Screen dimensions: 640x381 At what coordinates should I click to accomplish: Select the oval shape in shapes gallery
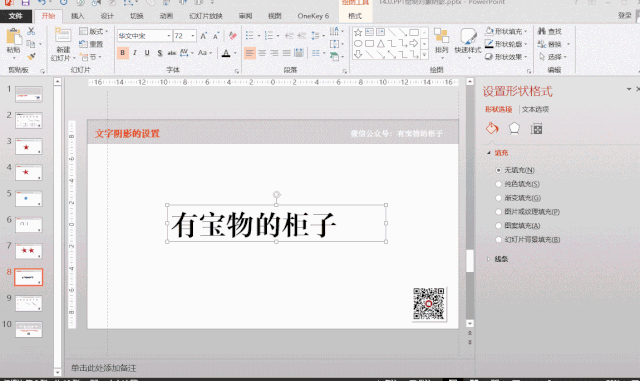coord(358,43)
